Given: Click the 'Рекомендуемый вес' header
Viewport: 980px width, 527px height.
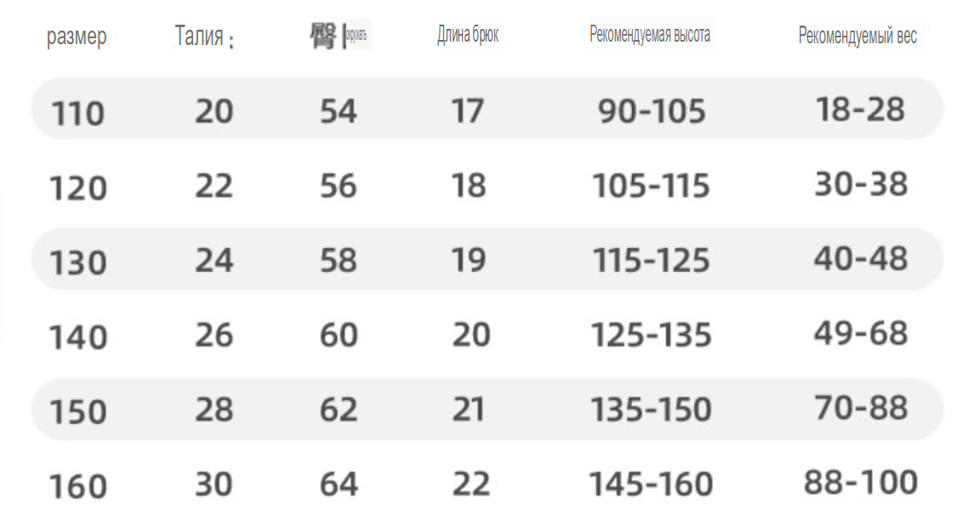Looking at the screenshot, I should point(857,37).
